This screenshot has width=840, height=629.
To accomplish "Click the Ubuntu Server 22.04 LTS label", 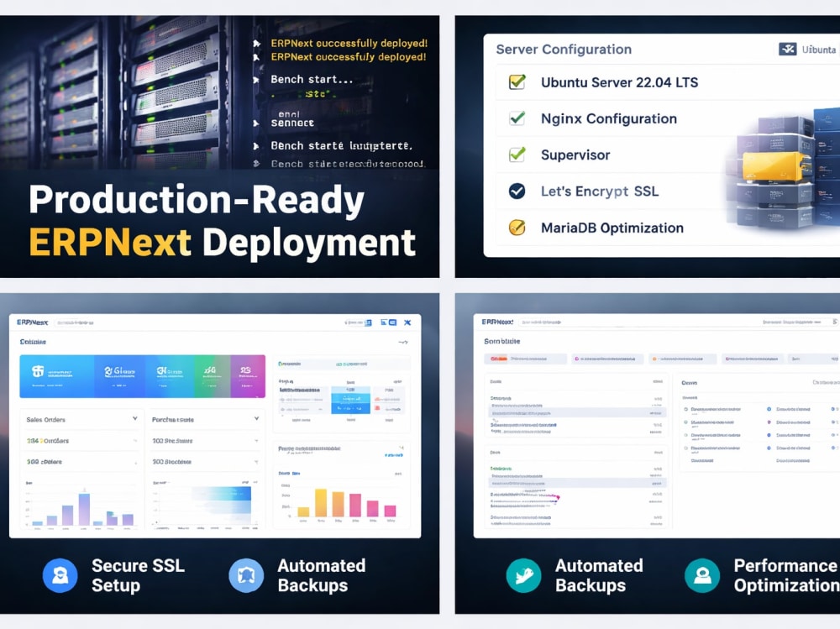I will click(619, 82).
